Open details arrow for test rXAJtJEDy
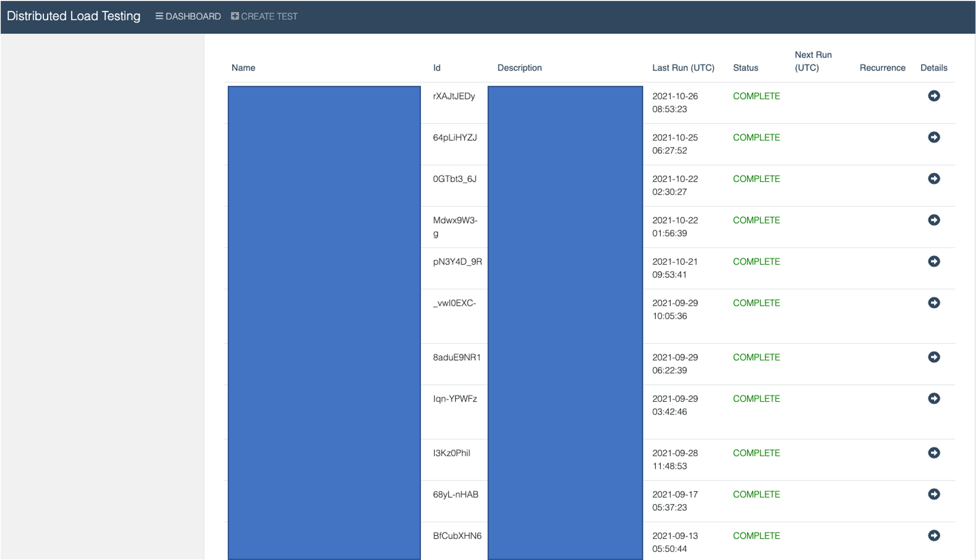 pos(933,96)
